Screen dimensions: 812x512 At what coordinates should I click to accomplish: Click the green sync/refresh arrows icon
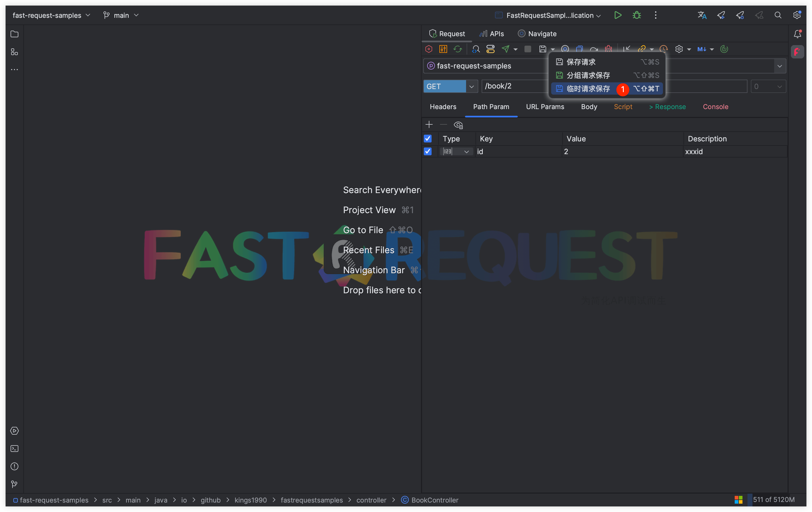pyautogui.click(x=458, y=49)
